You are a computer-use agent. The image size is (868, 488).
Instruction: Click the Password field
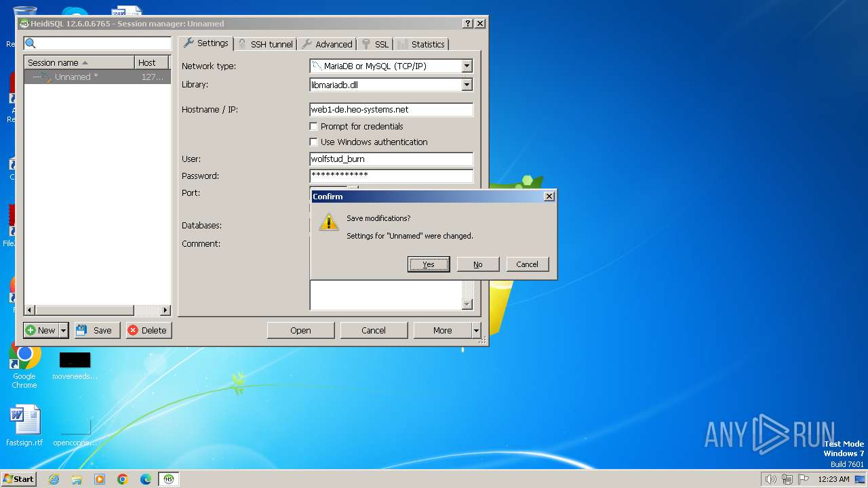tap(391, 176)
